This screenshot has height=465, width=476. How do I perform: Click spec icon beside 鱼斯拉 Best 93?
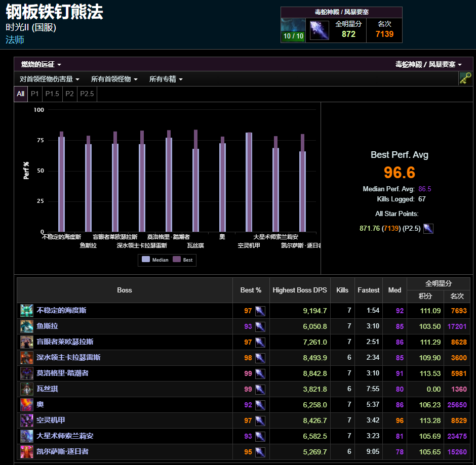pos(260,326)
